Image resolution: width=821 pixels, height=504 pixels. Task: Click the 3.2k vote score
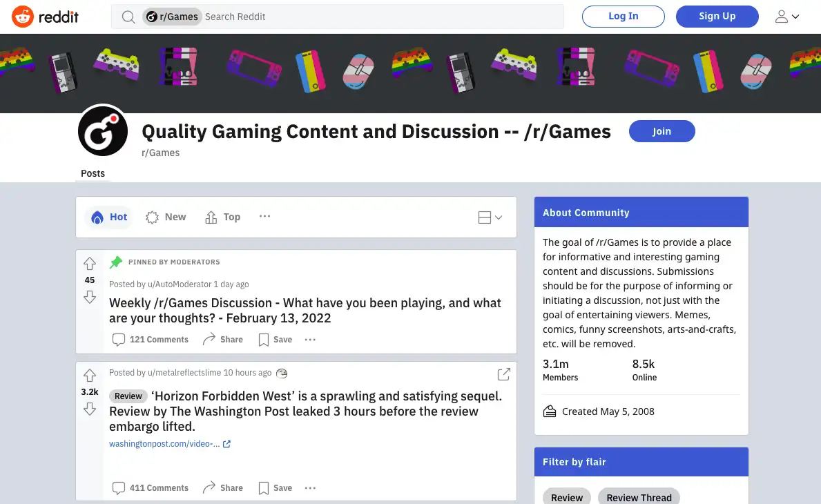coord(90,392)
